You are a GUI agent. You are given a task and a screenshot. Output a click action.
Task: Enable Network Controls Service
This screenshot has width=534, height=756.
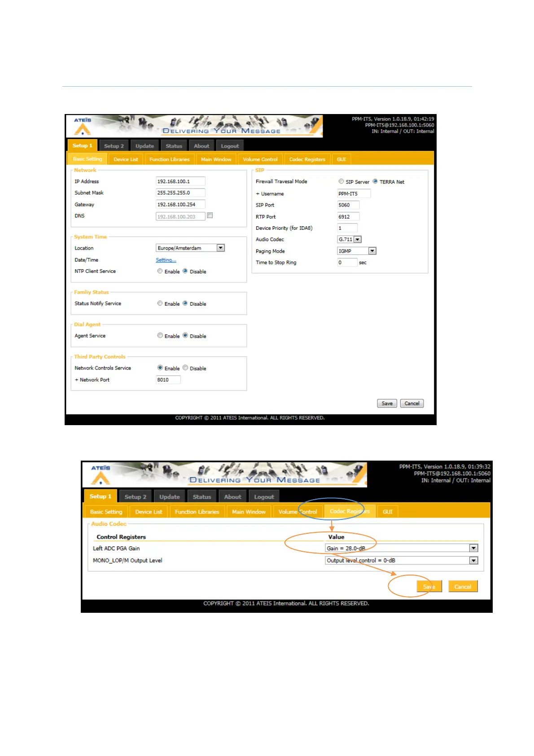pyautogui.click(x=160, y=368)
